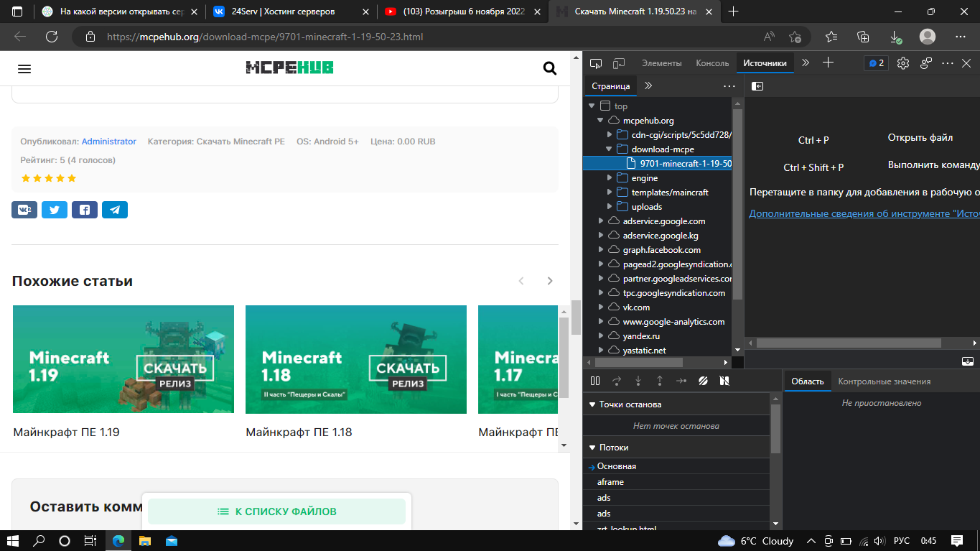Share the article on VK
Viewport: 980px width, 551px height.
(x=24, y=210)
